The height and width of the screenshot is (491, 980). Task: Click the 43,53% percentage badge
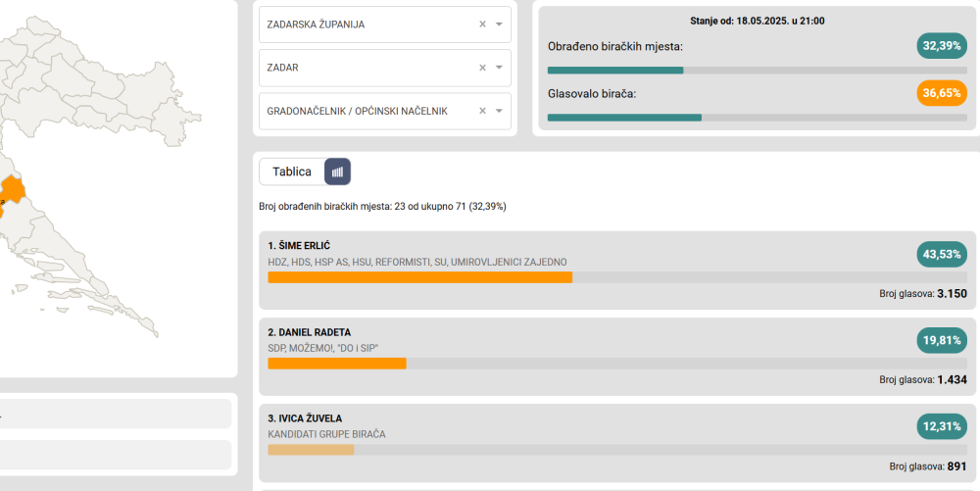click(x=942, y=254)
